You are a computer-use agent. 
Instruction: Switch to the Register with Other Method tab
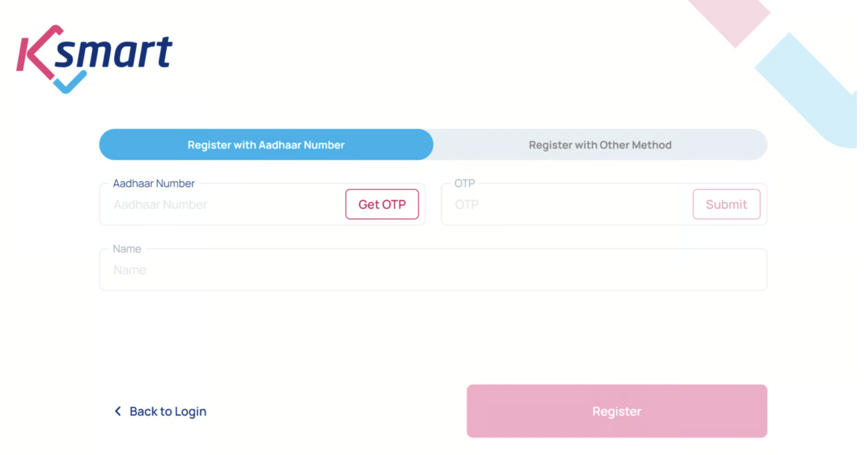600,145
